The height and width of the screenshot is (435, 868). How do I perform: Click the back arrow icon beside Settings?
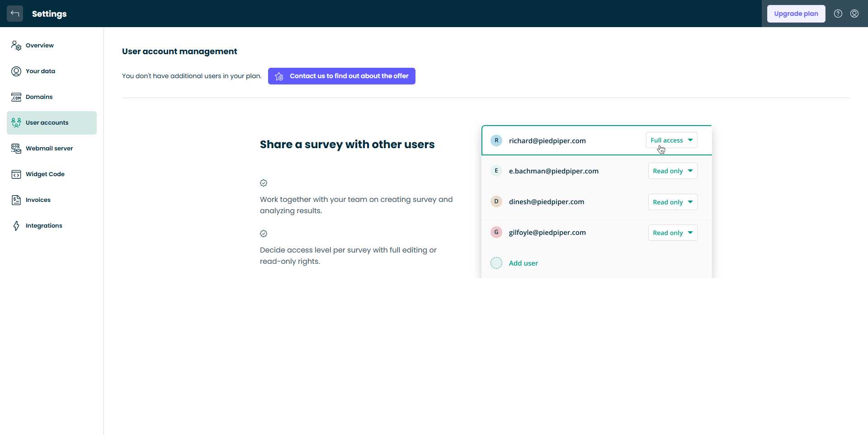pyautogui.click(x=15, y=14)
